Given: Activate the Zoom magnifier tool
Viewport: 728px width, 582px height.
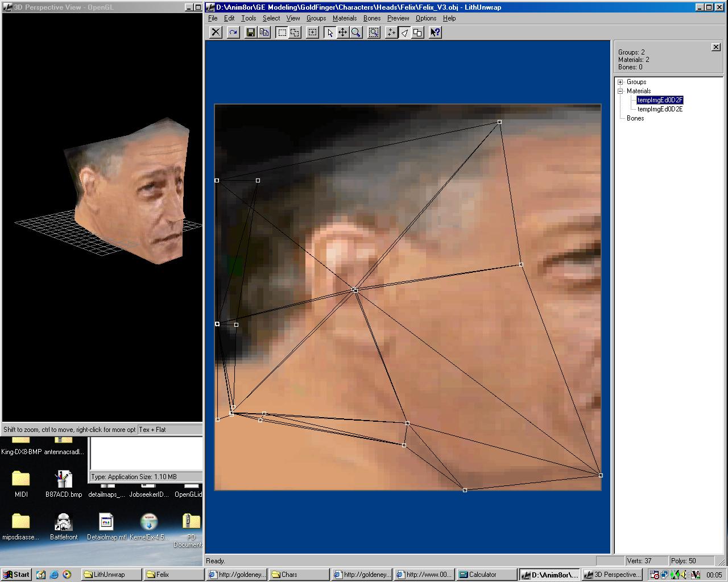Looking at the screenshot, I should 355,32.
